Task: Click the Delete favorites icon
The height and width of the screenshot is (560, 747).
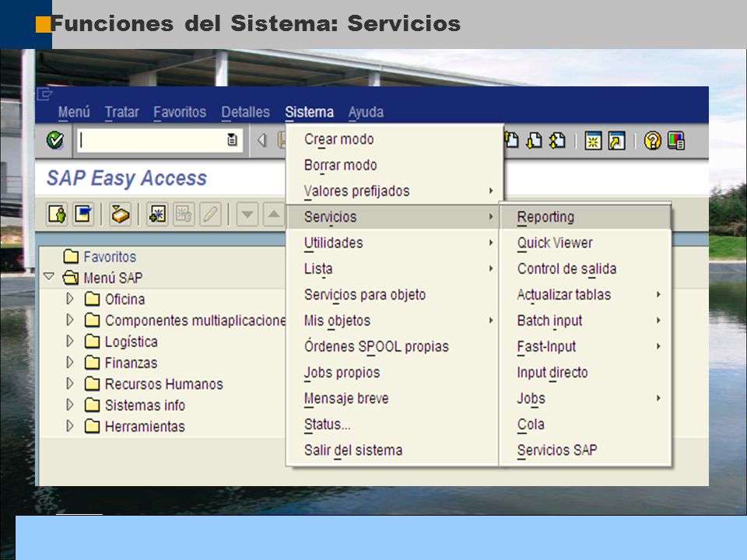Action: (184, 215)
